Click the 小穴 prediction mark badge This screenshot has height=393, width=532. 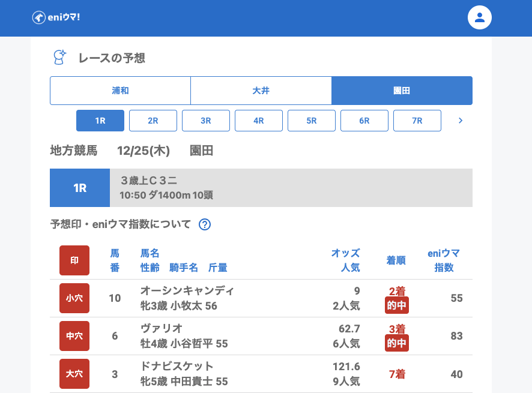(x=74, y=298)
